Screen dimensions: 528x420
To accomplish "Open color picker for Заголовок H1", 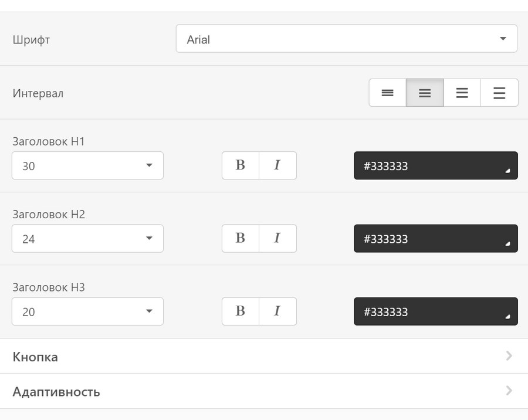I will click(435, 165).
